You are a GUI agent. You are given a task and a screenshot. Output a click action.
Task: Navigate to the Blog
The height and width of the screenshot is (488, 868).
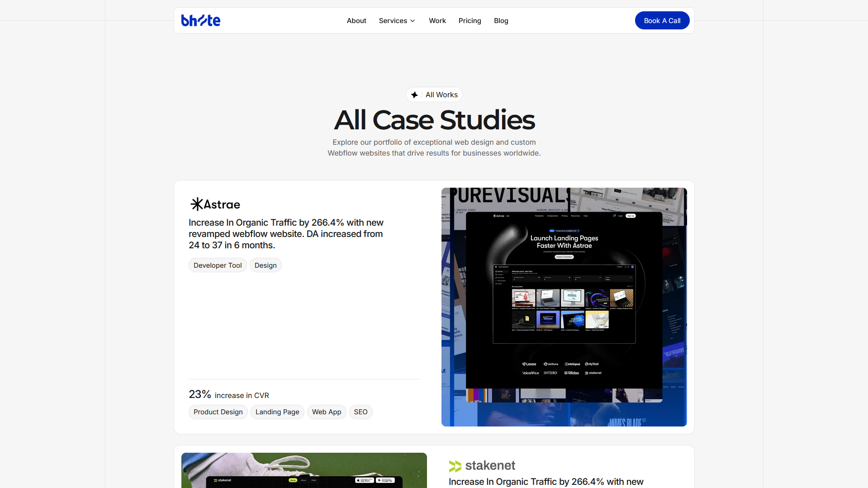(x=501, y=21)
